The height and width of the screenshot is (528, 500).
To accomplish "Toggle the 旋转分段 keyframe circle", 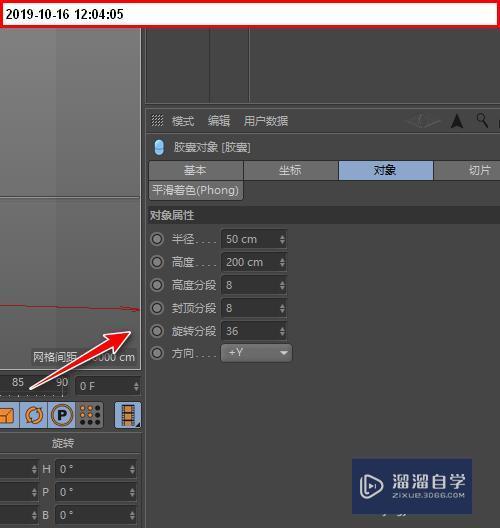I will [x=157, y=331].
